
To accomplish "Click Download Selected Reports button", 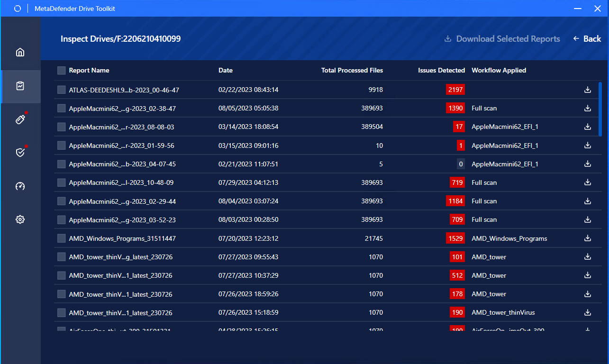I will [x=502, y=39].
